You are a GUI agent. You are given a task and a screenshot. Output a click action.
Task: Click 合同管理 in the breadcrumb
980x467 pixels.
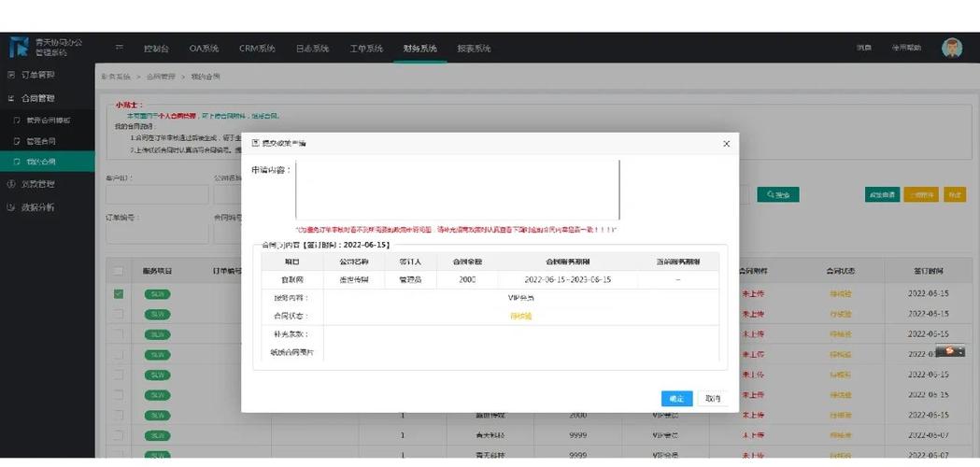pyautogui.click(x=161, y=77)
